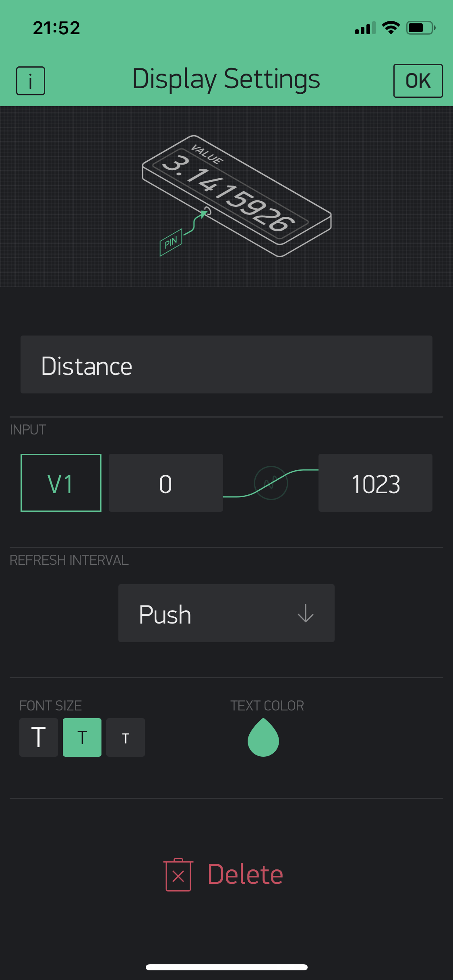The width and height of the screenshot is (453, 980).
Task: Open the text color picker droplet
Action: pyautogui.click(x=263, y=738)
